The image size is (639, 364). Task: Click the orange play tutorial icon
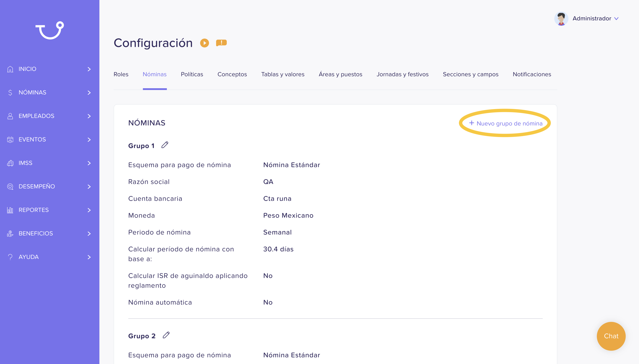click(x=204, y=43)
